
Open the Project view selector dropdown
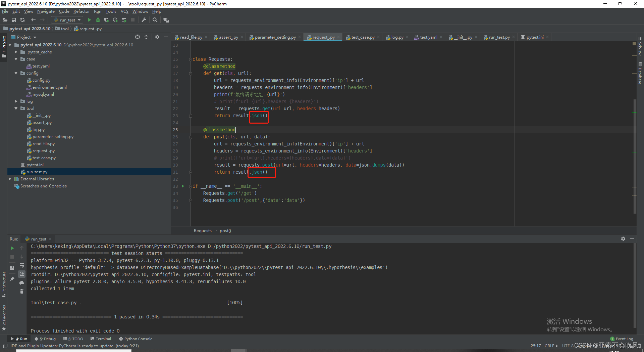(x=23, y=37)
